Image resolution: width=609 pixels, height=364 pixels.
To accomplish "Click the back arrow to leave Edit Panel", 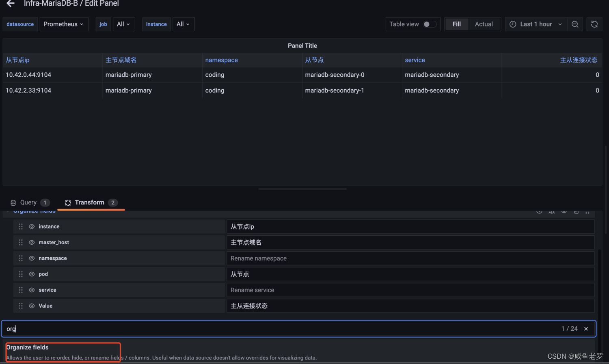I will pos(11,3).
